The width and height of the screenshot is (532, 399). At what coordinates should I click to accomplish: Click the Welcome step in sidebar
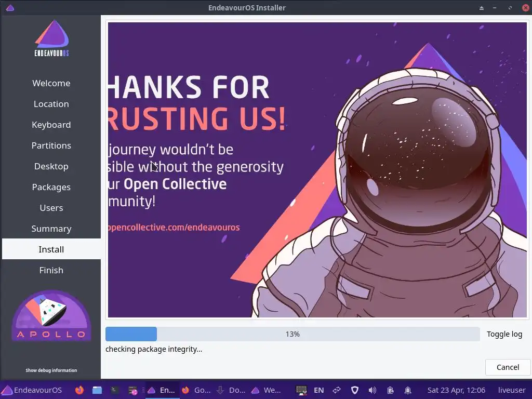pos(51,83)
